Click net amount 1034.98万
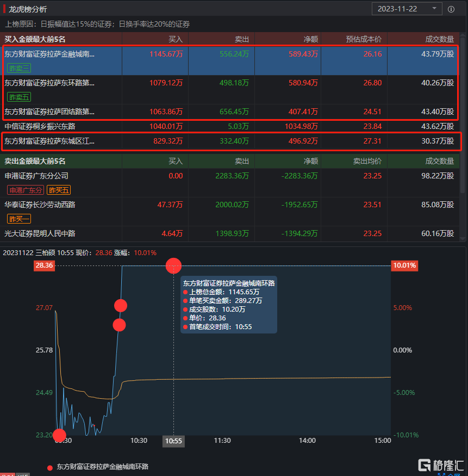 [x=301, y=126]
